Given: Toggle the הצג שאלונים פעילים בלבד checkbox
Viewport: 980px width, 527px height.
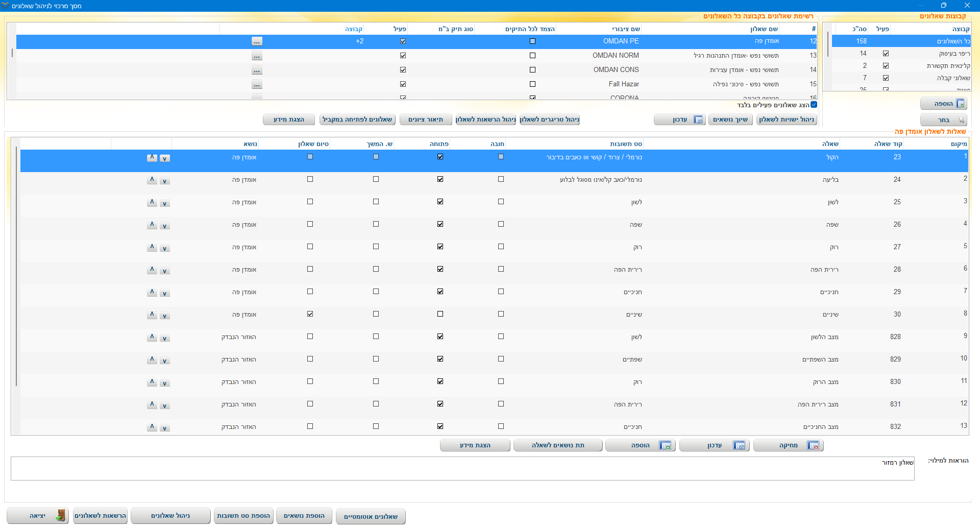Looking at the screenshot, I should click(814, 105).
